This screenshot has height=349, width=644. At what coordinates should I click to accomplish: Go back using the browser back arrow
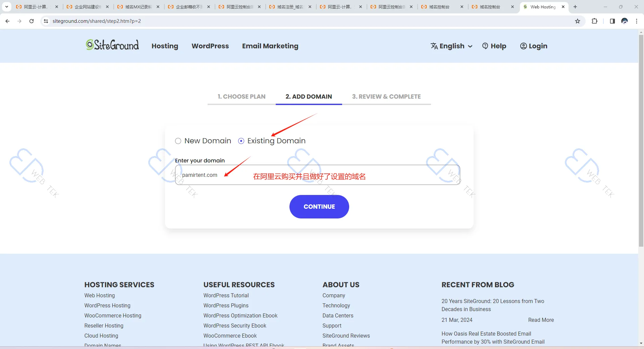coord(7,21)
